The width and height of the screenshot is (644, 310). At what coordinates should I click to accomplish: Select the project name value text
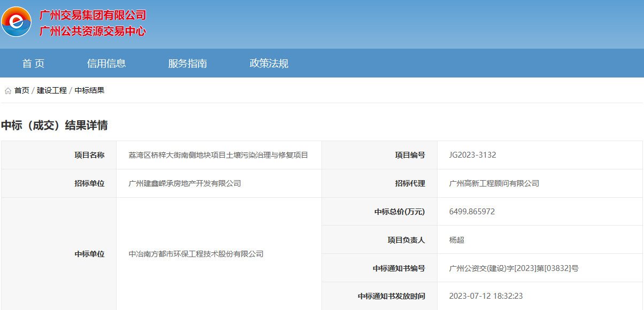click(218, 155)
